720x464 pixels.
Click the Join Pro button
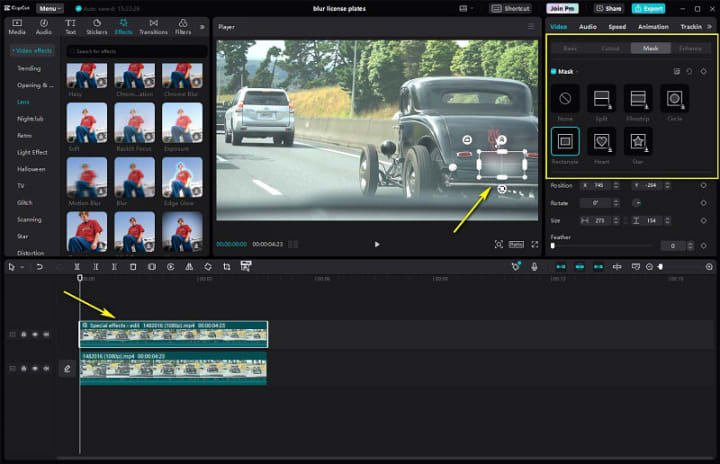(x=562, y=8)
